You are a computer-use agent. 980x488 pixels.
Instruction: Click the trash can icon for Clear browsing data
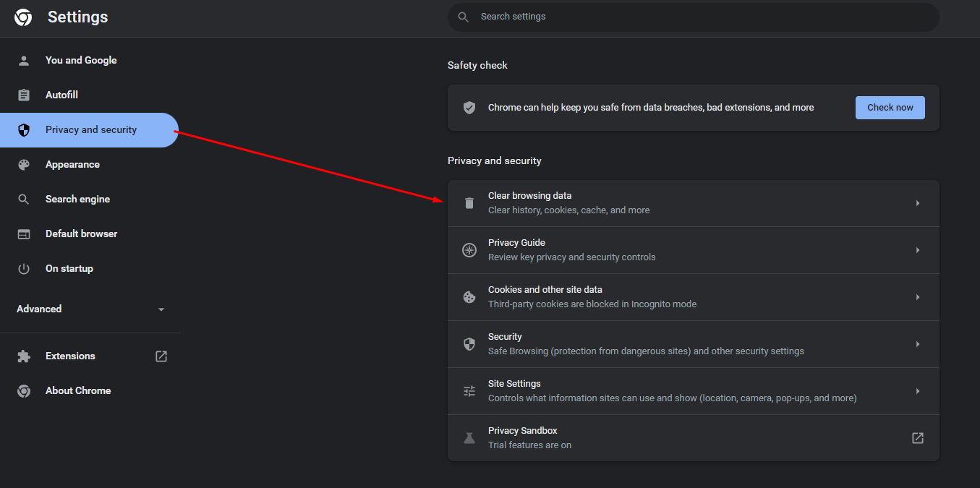pos(469,203)
